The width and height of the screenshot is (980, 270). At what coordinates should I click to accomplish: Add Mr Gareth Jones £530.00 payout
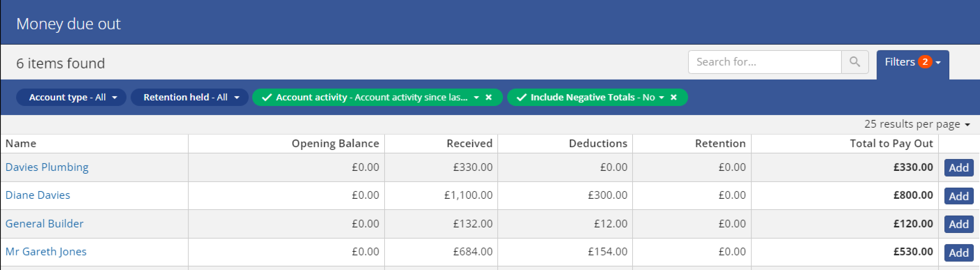coord(959,253)
